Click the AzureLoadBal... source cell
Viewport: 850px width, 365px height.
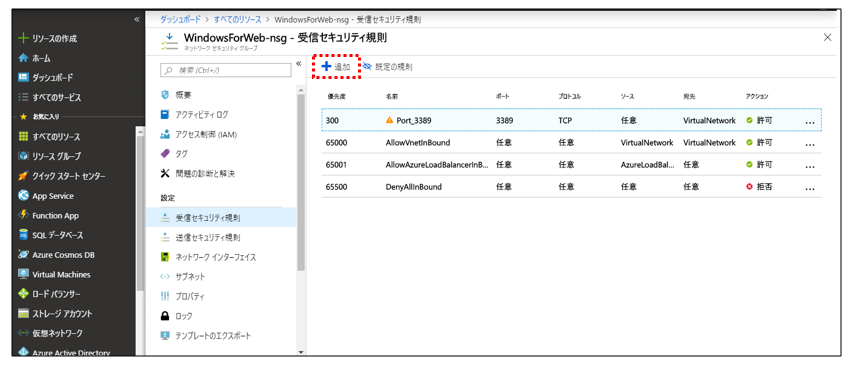(x=648, y=164)
